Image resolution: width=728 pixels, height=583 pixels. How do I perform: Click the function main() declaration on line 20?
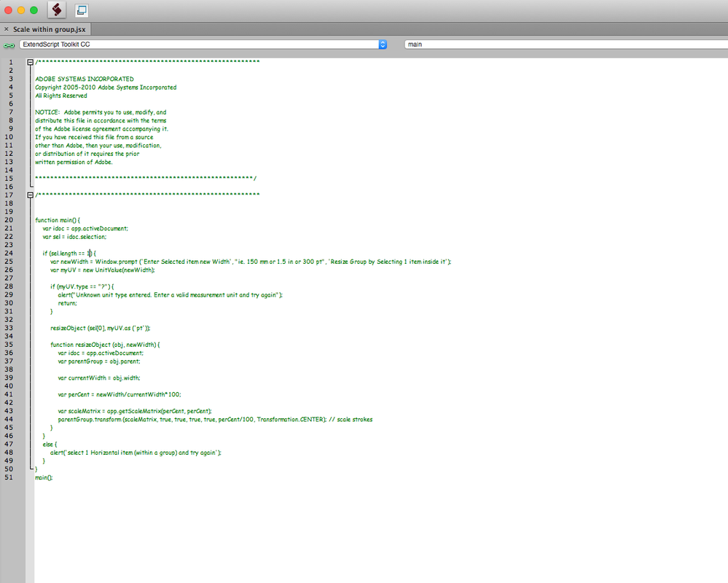pos(58,219)
